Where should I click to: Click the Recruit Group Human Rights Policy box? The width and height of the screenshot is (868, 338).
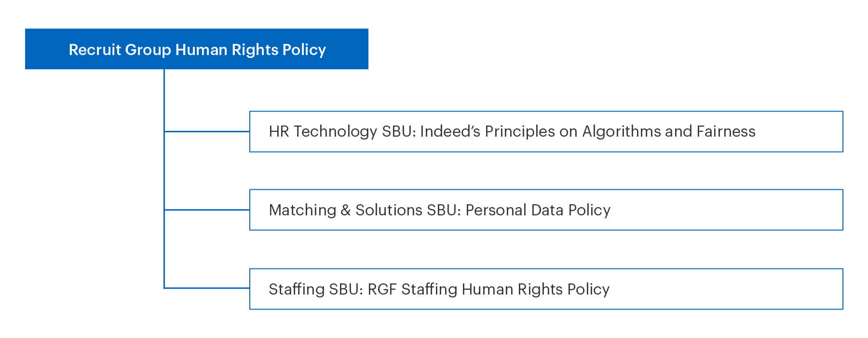197,49
